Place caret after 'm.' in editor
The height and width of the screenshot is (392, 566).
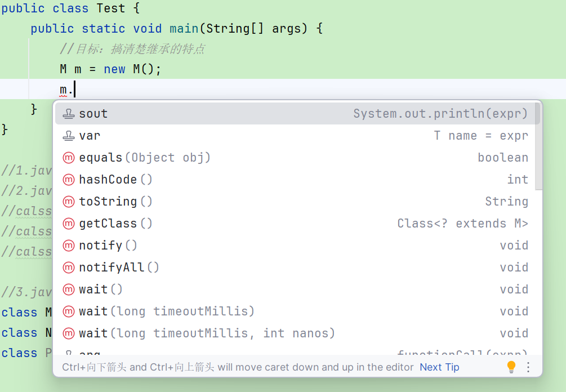pyautogui.click(x=75, y=89)
